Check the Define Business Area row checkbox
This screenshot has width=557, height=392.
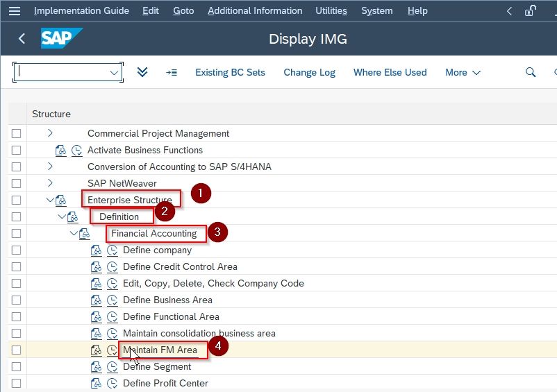pos(17,300)
